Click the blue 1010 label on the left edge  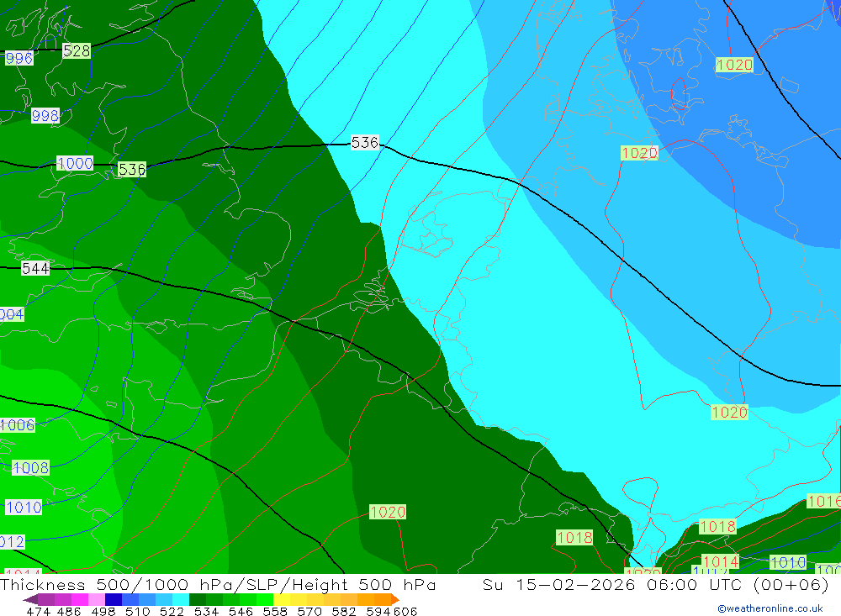[24, 507]
